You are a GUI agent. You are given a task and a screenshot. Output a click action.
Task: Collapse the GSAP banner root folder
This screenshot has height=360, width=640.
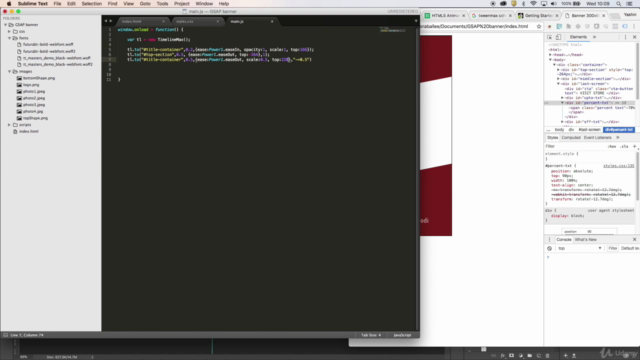point(6,25)
